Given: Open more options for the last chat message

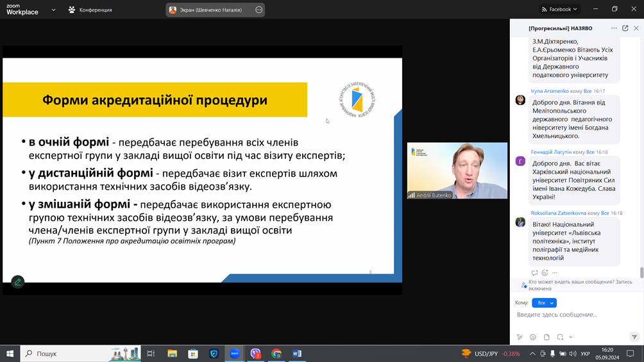Looking at the screenshot, I should coord(555,273).
